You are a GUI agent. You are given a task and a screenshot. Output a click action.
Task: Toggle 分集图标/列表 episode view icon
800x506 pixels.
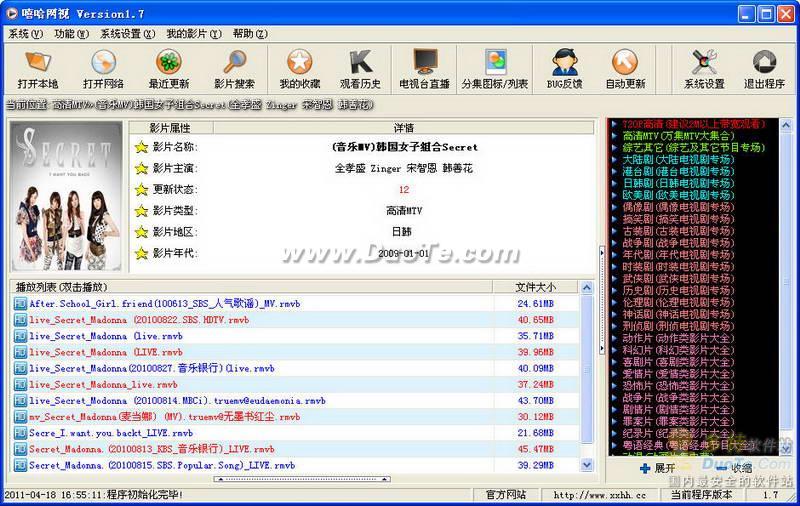coord(495,62)
